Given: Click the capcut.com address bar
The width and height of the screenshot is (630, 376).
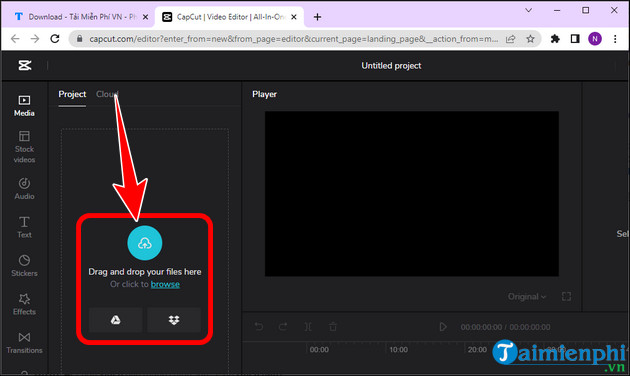Looking at the screenshot, I should pyautogui.click(x=293, y=39).
